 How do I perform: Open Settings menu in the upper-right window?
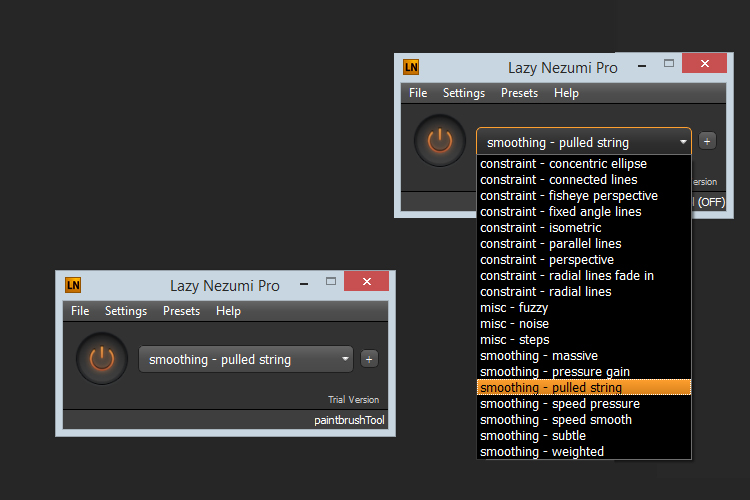(464, 93)
